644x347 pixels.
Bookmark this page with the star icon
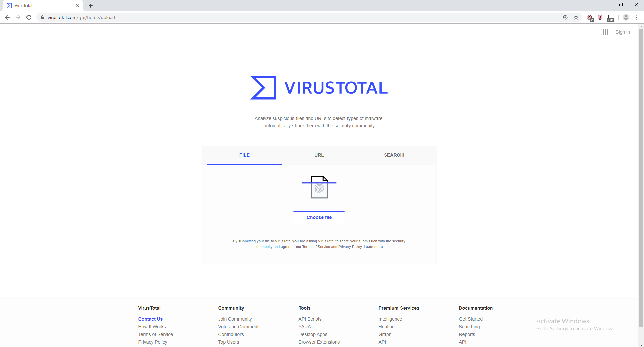point(576,17)
